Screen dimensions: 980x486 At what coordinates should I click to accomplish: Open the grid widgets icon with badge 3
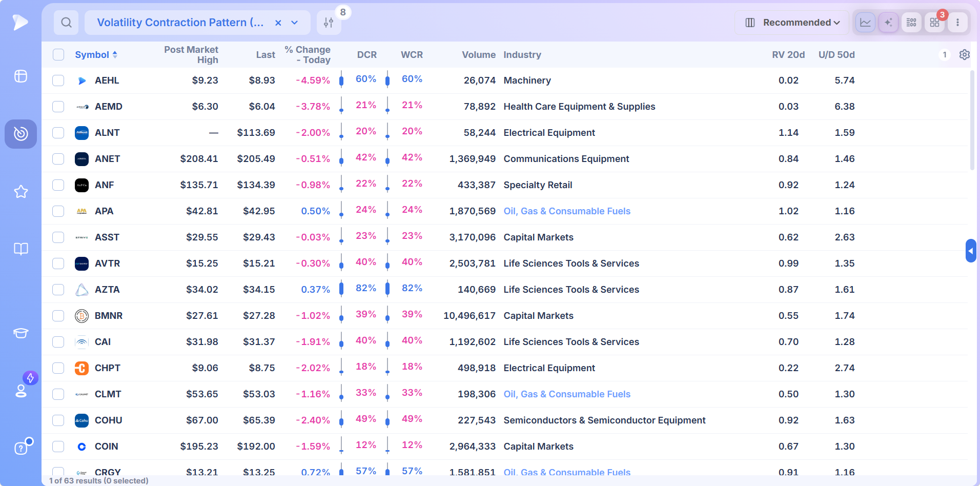tap(934, 23)
